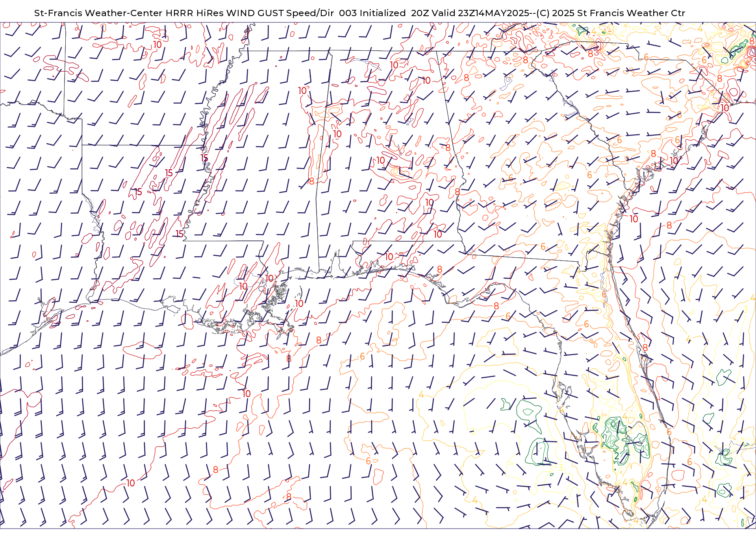The image size is (756, 551).
Task: Click the "HRRR HiRes WIND GUST Speed/Dir" heading text
Action: pyautogui.click(x=250, y=13)
